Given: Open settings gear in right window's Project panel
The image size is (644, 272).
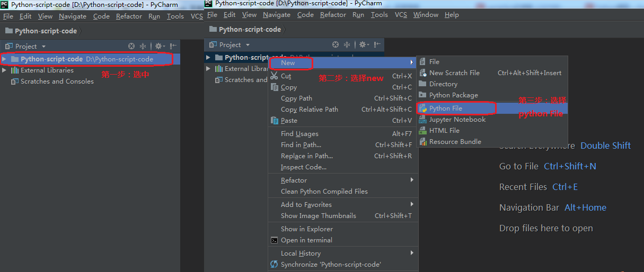Looking at the screenshot, I should (364, 45).
